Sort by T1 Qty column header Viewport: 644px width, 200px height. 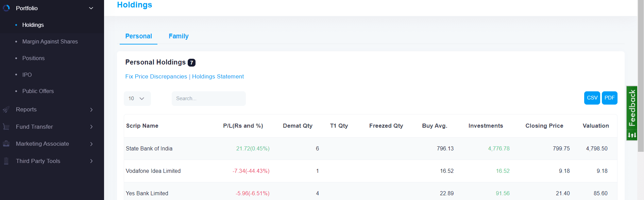click(x=339, y=126)
